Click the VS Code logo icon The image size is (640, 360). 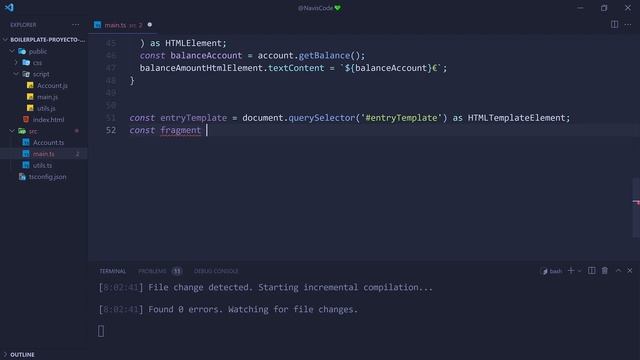[x=9, y=7]
